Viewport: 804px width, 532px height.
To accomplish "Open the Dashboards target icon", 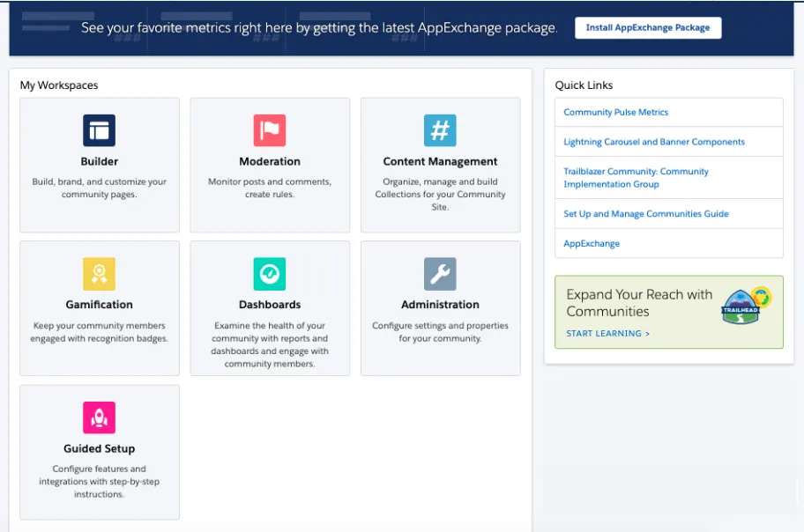I will click(x=270, y=273).
